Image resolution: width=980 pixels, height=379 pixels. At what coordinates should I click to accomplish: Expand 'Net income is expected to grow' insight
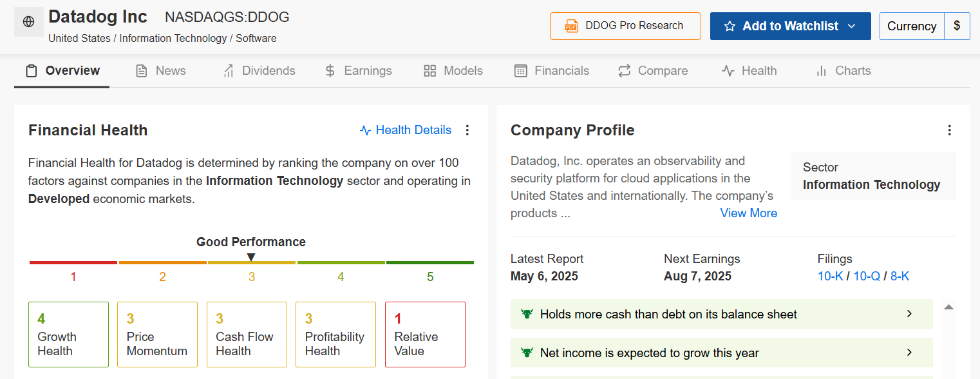[x=721, y=353]
